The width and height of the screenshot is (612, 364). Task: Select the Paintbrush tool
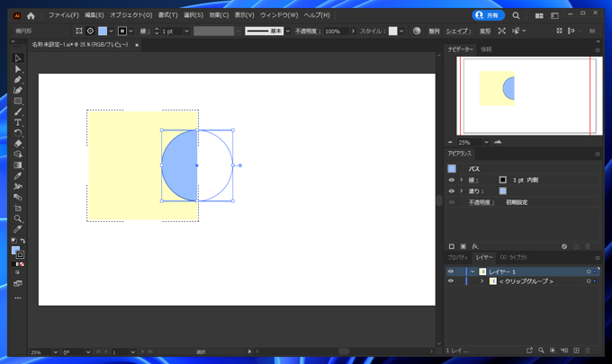18,111
